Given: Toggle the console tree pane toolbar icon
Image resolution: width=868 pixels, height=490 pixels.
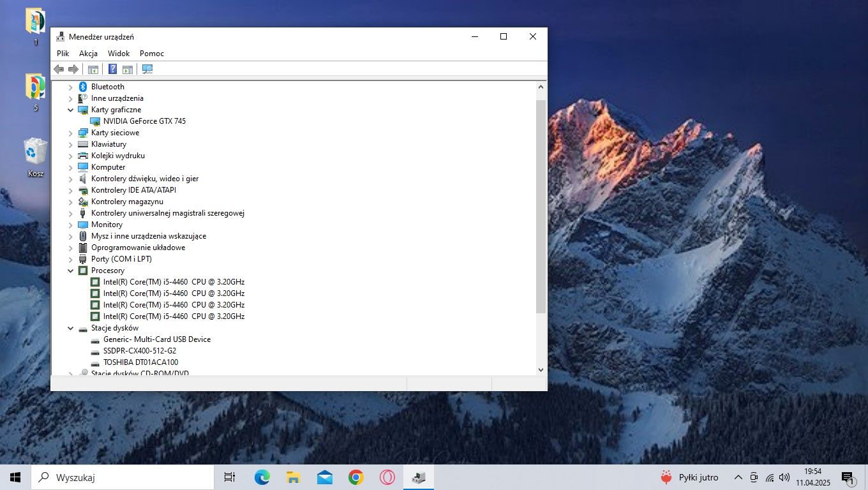Looking at the screenshot, I should 93,69.
